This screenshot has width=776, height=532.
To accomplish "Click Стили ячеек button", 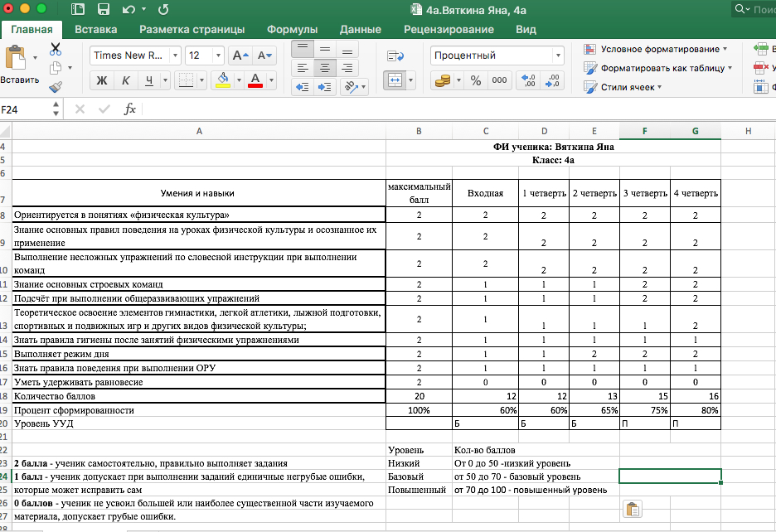I will pyautogui.click(x=623, y=87).
